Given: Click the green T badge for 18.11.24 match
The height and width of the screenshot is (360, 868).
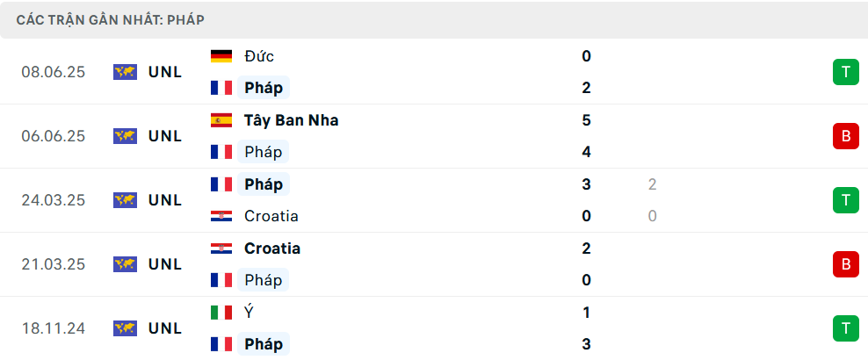Looking at the screenshot, I should coord(846,328).
